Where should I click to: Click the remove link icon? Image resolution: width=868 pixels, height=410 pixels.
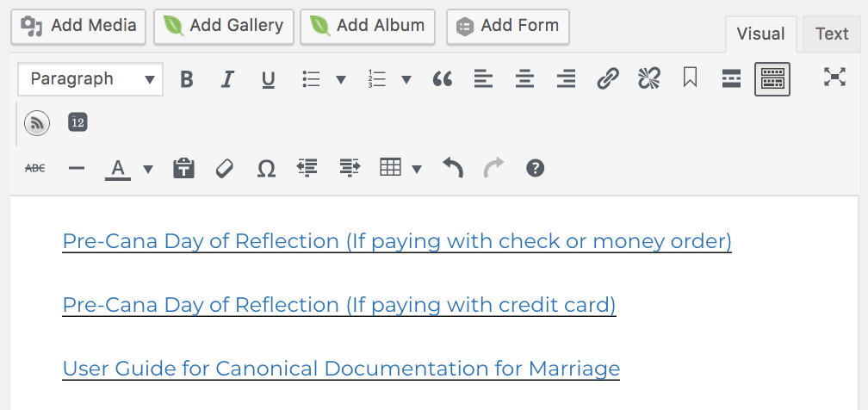[648, 79]
